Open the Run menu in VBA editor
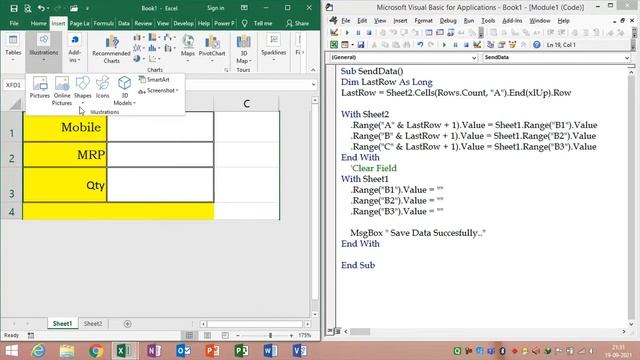 [469, 20]
